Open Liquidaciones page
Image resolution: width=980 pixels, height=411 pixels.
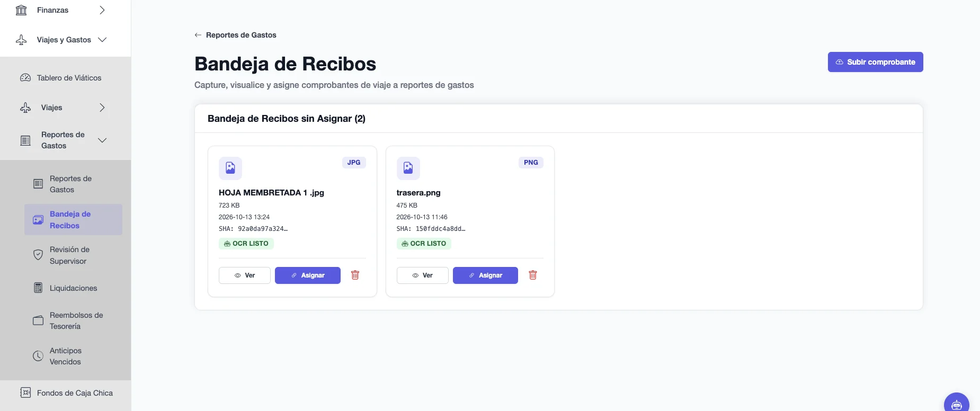[73, 288]
